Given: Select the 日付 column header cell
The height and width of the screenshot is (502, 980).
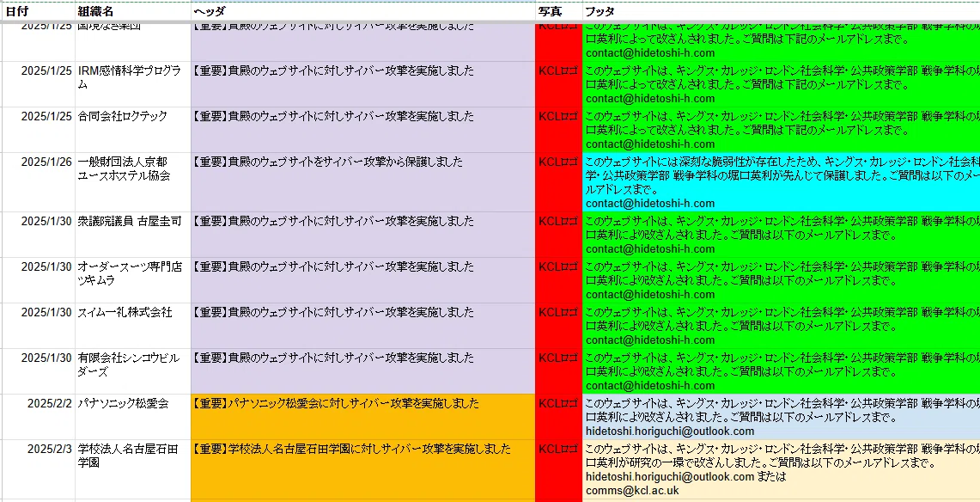Looking at the screenshot, I should click(x=38, y=11).
